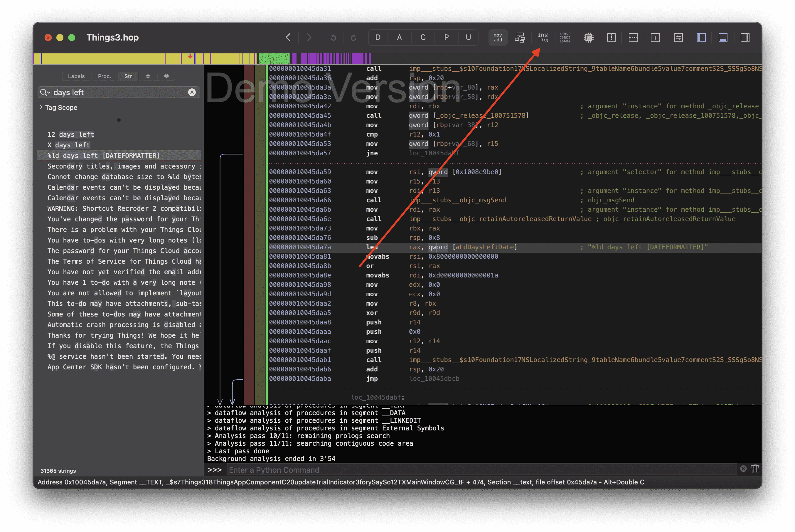Image resolution: width=795 pixels, height=532 pixels.
Task: Open search options magnifier dropdown
Action: click(x=45, y=92)
